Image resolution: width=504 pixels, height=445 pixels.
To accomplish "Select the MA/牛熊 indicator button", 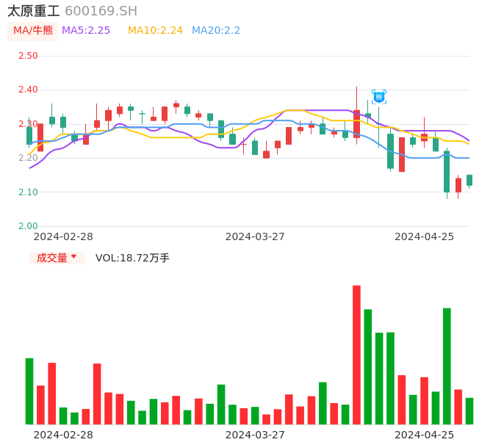I will [x=33, y=31].
